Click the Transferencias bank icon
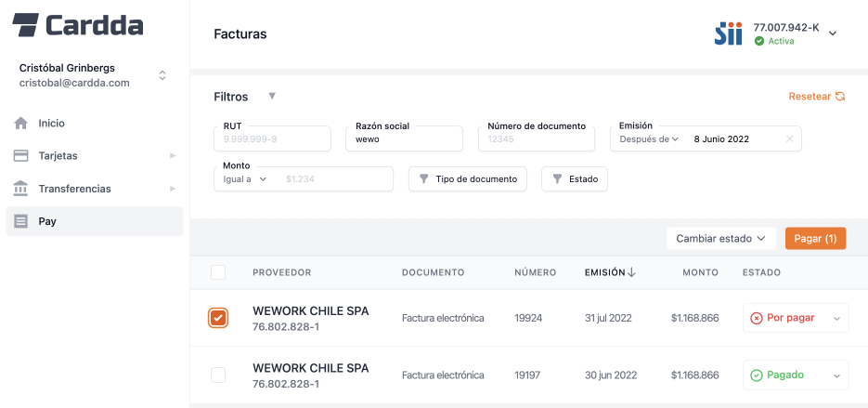868x408 pixels. (x=20, y=189)
